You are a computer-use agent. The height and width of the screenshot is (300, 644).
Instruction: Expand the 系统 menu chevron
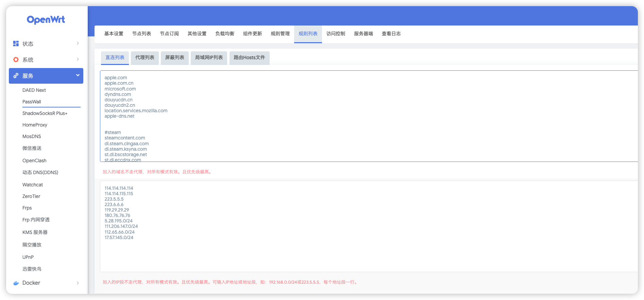coord(78,59)
